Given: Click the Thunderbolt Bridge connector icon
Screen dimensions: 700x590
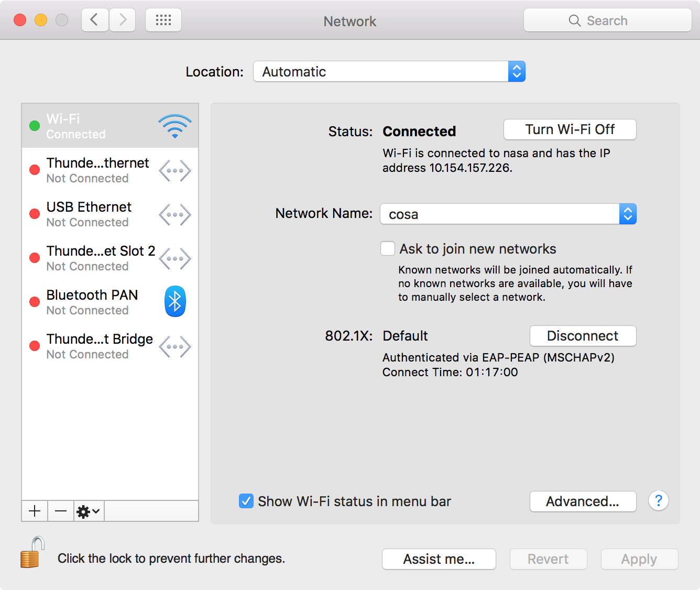Looking at the screenshot, I should [x=174, y=346].
